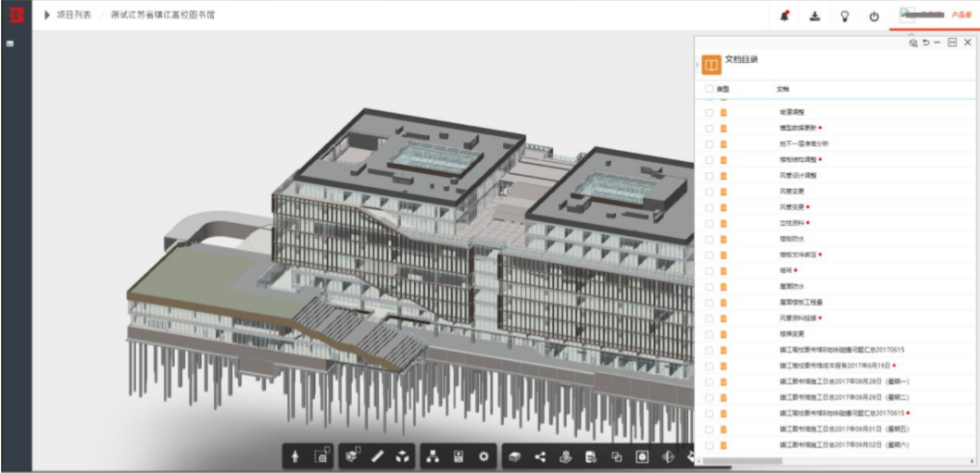980x473 pixels.
Task: Click the 3D box component icon in bottom toolbar
Action: click(514, 457)
